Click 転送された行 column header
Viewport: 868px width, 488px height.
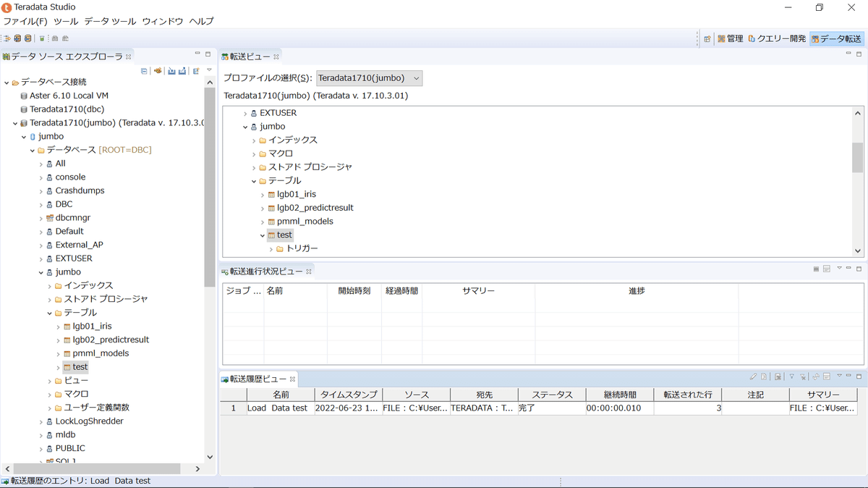pyautogui.click(x=688, y=395)
